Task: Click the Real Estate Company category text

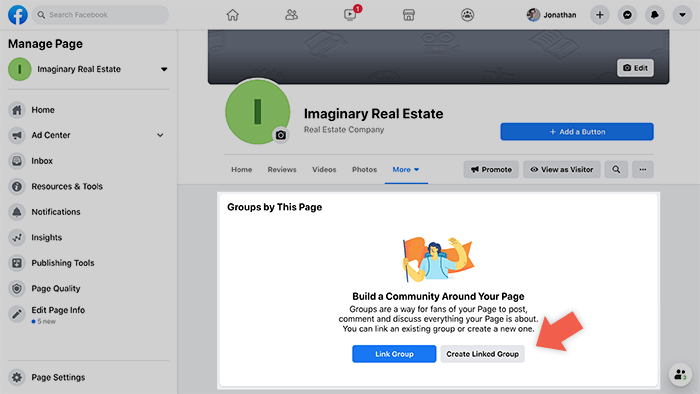Action: click(x=344, y=129)
